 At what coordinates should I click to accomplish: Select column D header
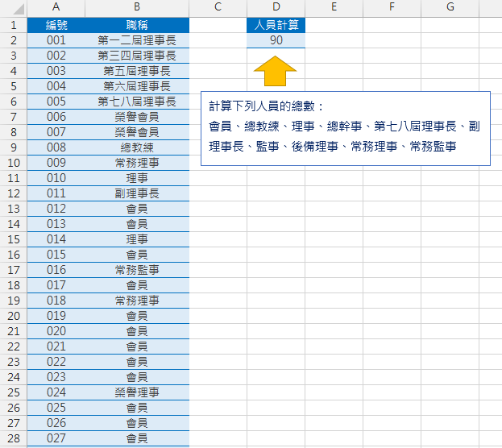click(x=276, y=7)
